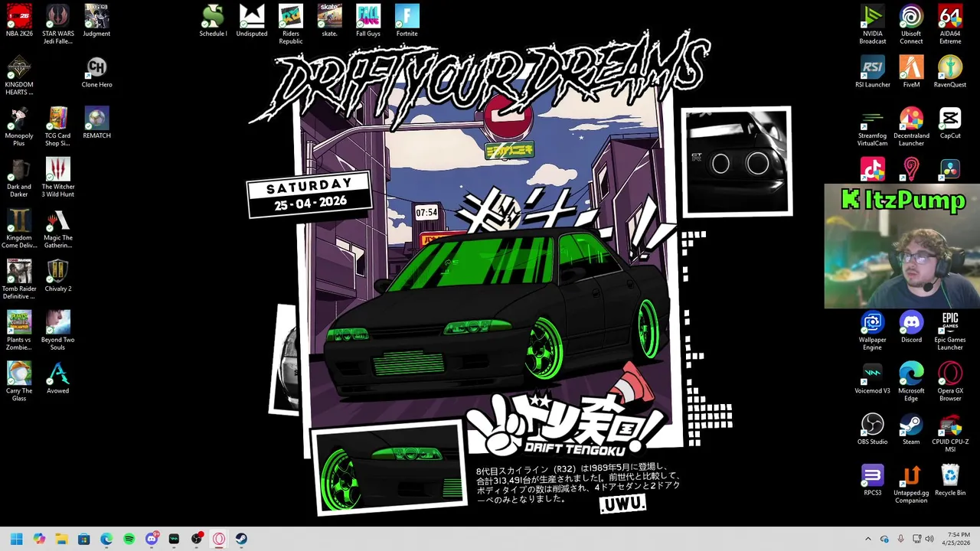Select the Decentraland Launcher icon
The image size is (980, 551).
(911, 126)
